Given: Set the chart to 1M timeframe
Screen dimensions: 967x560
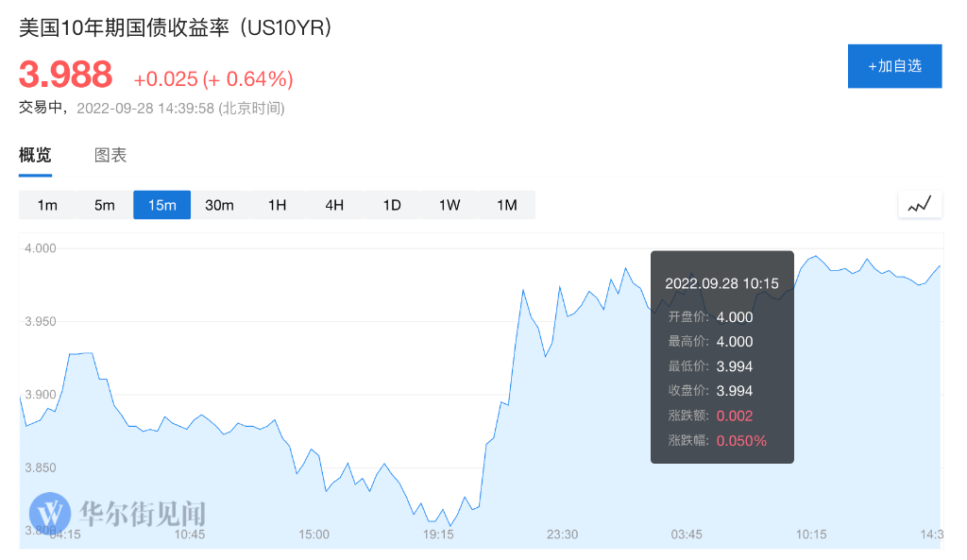Looking at the screenshot, I should pos(507,205).
